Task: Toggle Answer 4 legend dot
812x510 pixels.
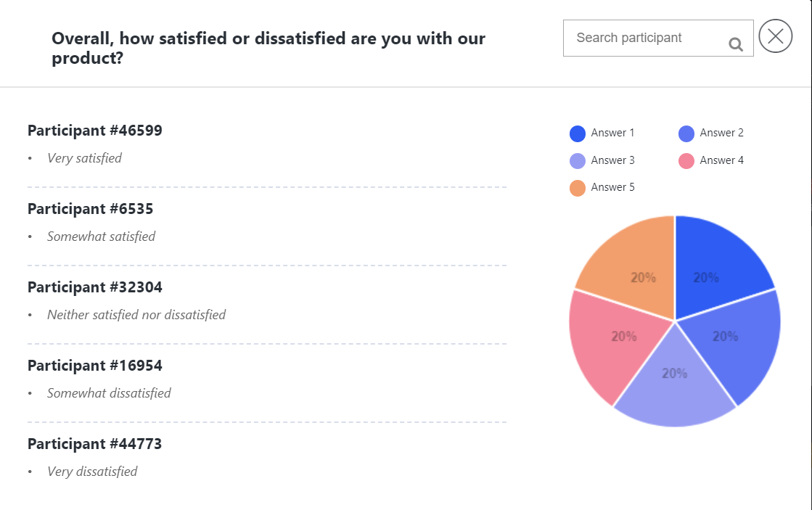Action: point(686,161)
